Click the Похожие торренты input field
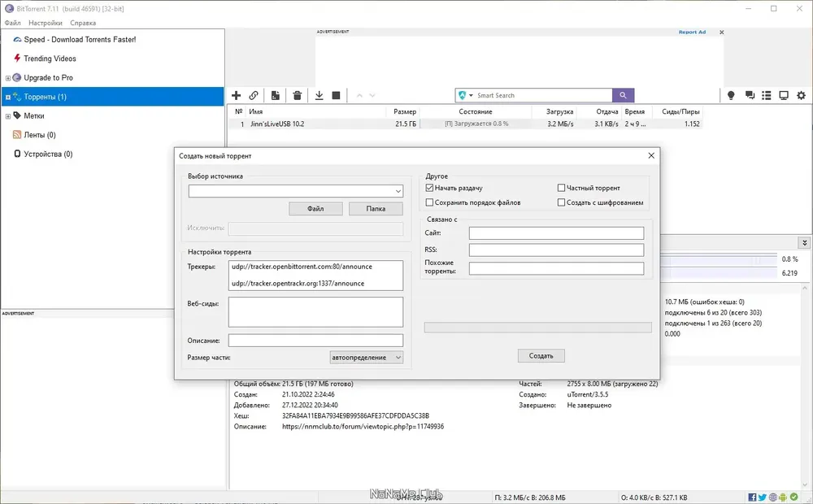 click(556, 268)
